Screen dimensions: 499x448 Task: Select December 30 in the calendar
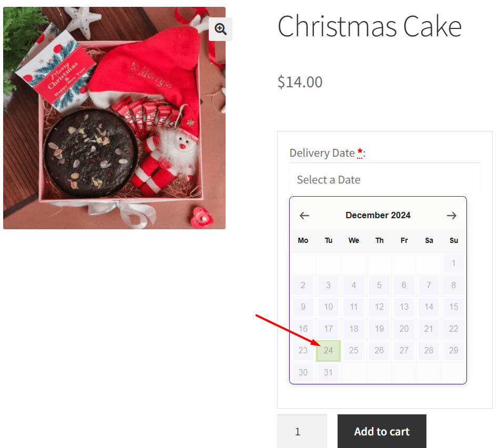pos(303,372)
